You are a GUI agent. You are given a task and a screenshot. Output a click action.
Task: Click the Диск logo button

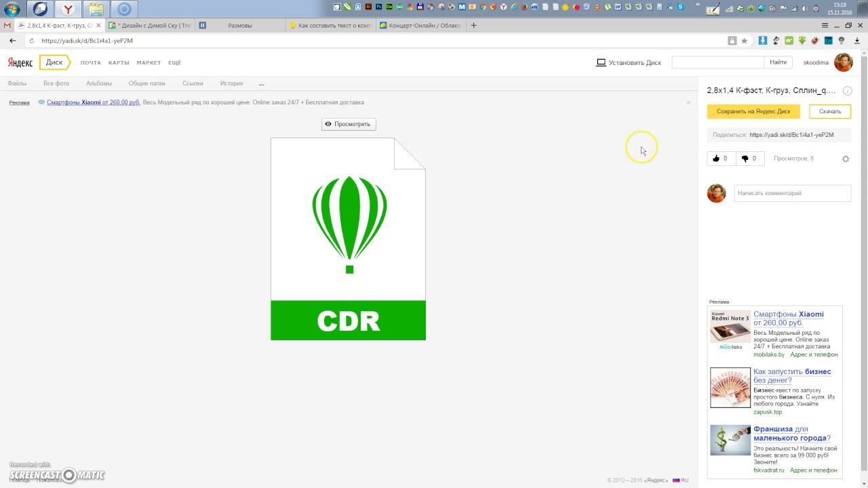[54, 62]
